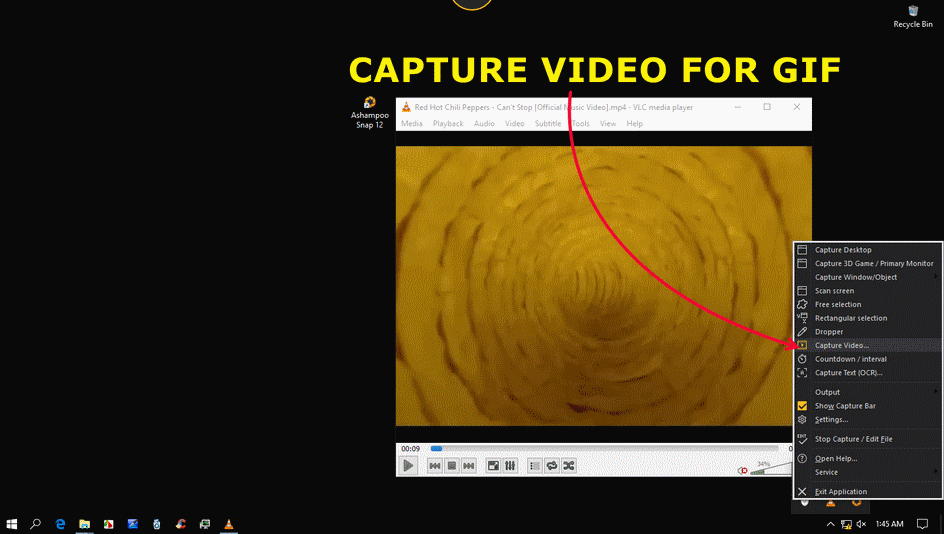The height and width of the screenshot is (534, 944).
Task: Click the Settings gear icon
Action: 802,420
